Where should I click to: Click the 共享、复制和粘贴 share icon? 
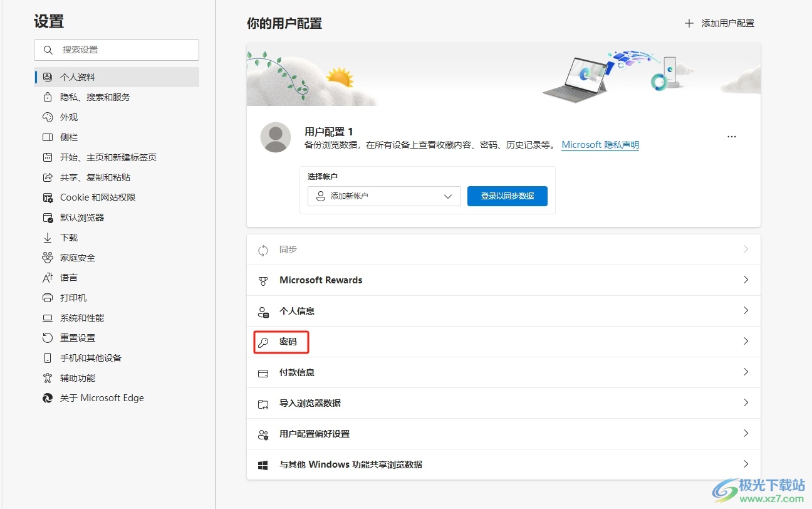pyautogui.click(x=48, y=177)
